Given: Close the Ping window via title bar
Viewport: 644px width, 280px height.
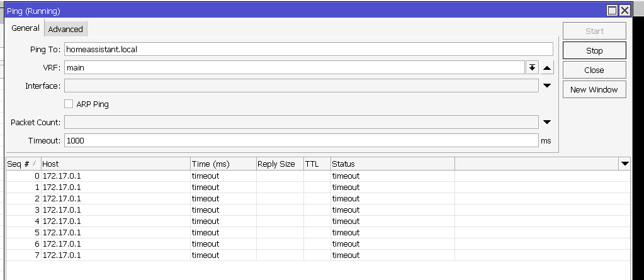Looking at the screenshot, I should click(624, 11).
